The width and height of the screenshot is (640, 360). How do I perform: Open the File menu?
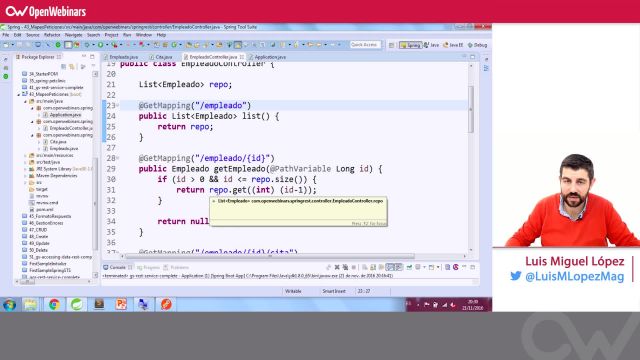click(x=6, y=35)
